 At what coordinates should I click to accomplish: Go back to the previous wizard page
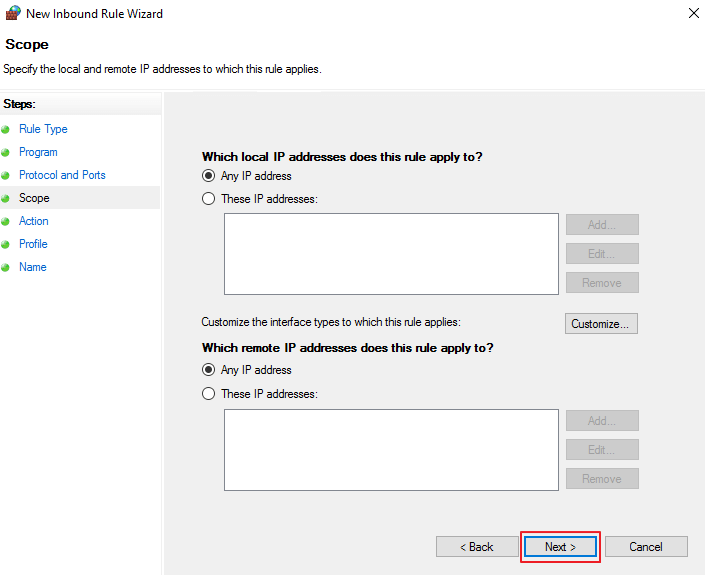click(x=477, y=547)
